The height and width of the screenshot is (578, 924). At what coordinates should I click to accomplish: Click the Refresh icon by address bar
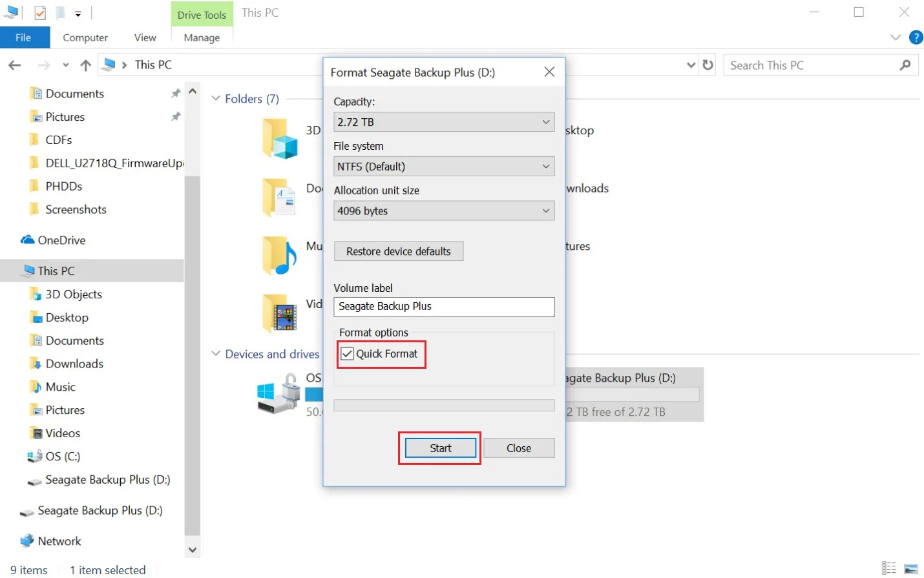(708, 65)
